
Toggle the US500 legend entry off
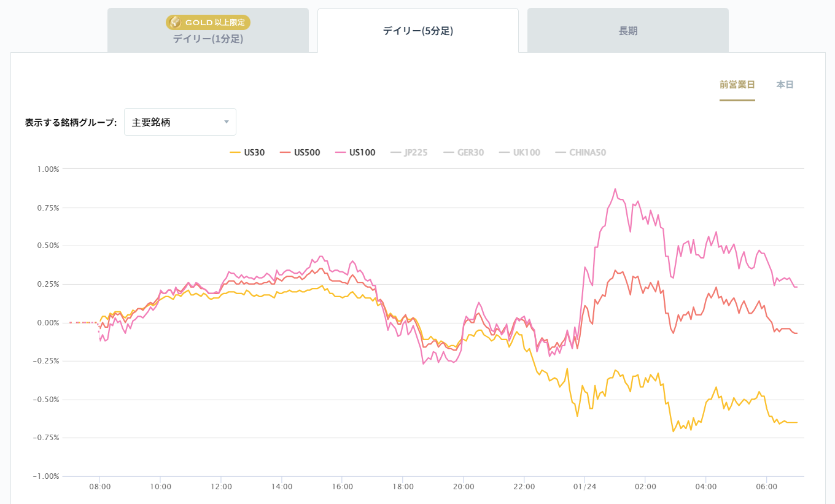[306, 152]
